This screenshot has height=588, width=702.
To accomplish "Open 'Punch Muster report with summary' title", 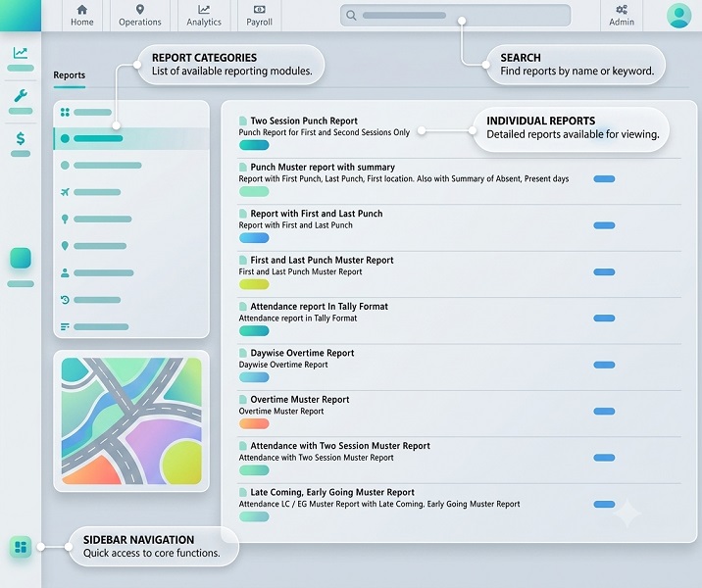I will (x=323, y=167).
